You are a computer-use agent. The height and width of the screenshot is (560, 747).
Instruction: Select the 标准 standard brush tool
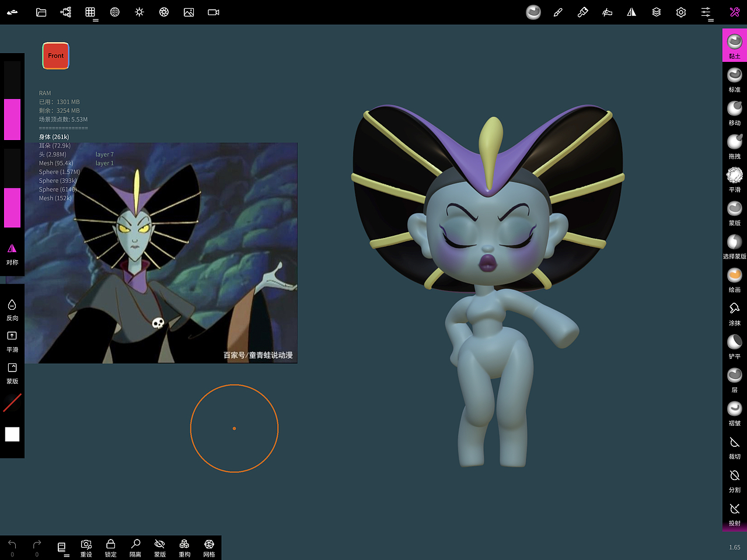tap(734, 79)
